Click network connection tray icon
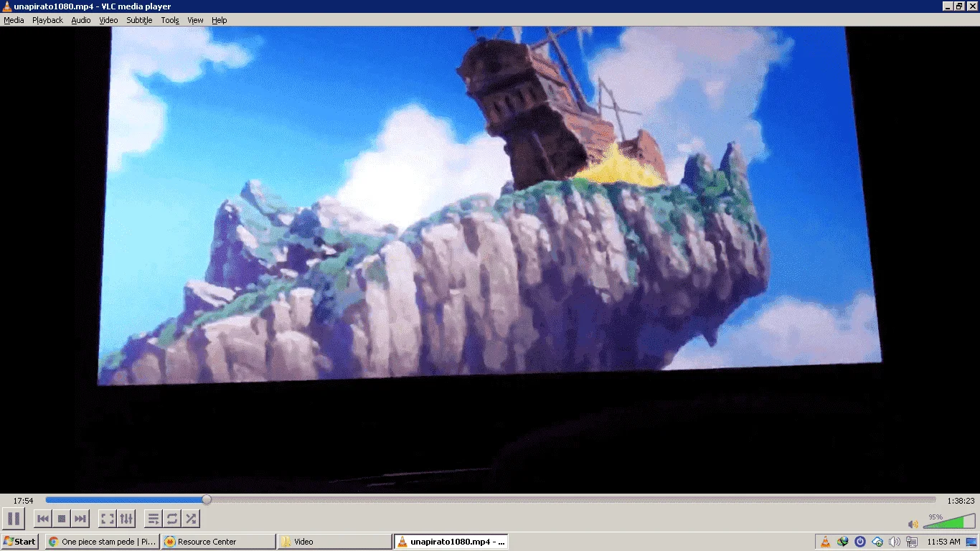Screen dimensions: 980x551 (911, 542)
